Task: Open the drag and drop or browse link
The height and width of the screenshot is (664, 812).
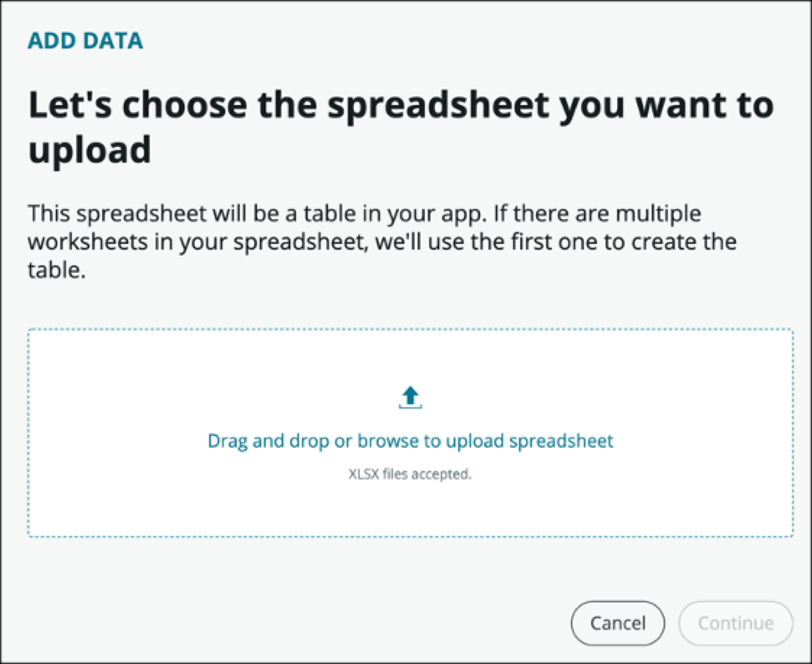Action: (x=410, y=441)
